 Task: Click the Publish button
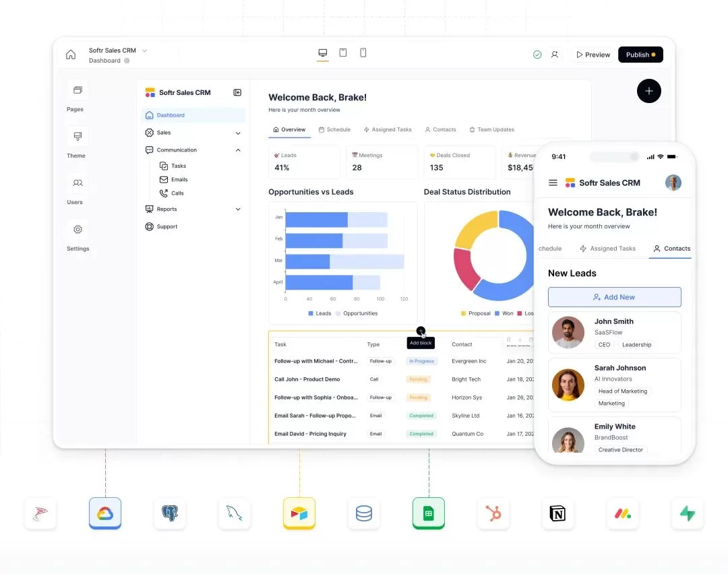(x=640, y=55)
